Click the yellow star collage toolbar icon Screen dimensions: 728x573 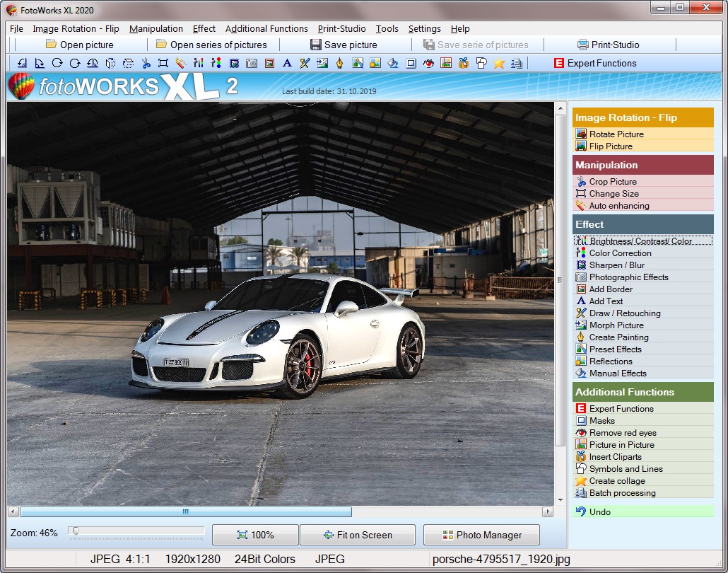[499, 64]
